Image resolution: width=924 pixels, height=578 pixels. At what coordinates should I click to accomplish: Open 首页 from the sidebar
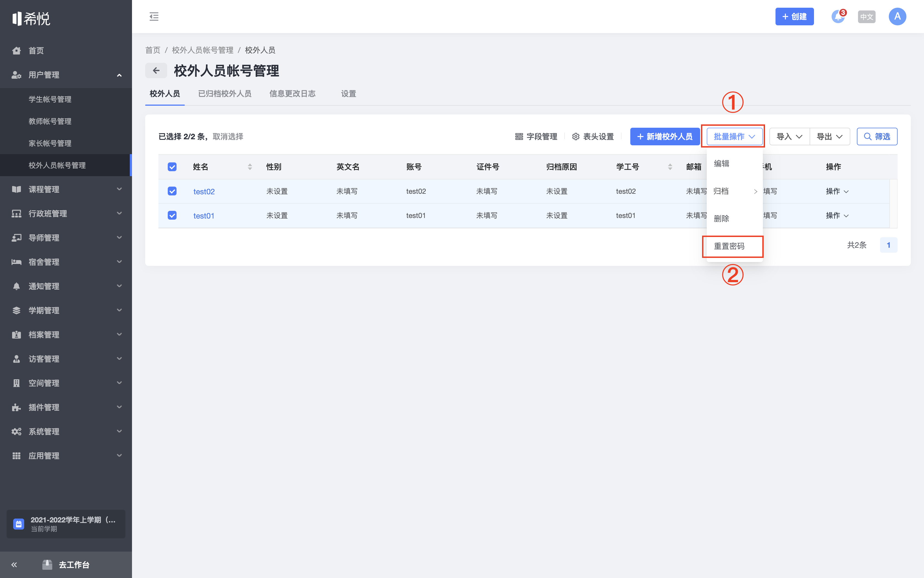(x=36, y=50)
